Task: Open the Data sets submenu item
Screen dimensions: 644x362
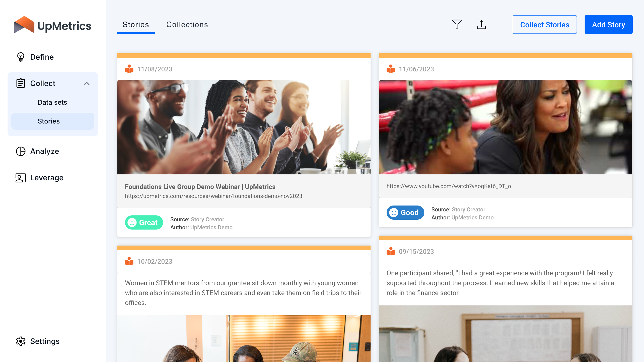Action: (52, 102)
